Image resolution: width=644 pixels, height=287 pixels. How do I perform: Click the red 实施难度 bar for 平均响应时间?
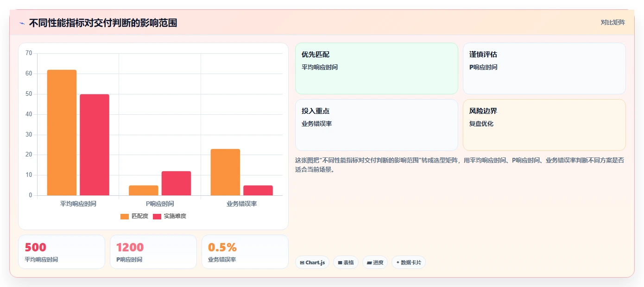tap(95, 145)
